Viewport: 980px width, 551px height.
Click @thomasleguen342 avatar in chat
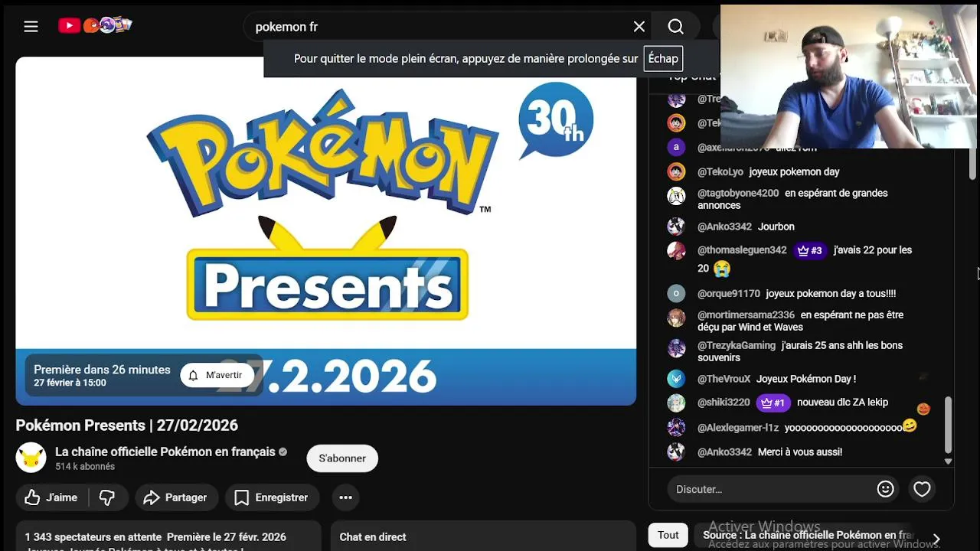(676, 251)
